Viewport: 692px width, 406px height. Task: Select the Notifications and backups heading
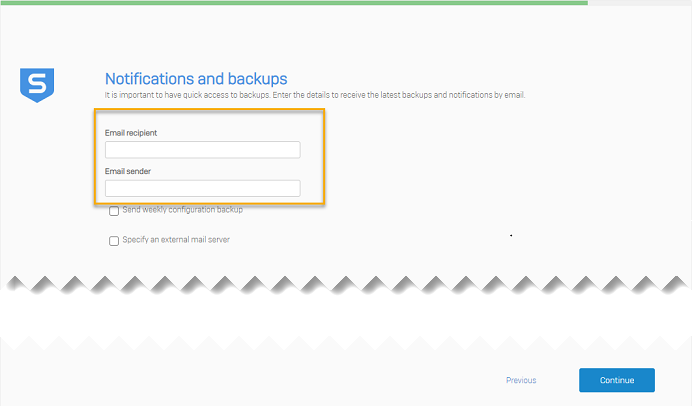(196, 78)
